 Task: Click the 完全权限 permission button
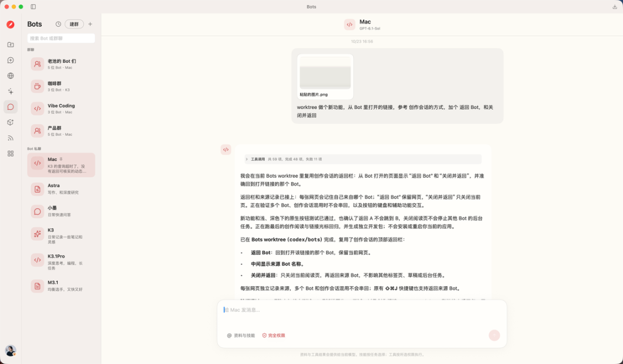coord(273,335)
